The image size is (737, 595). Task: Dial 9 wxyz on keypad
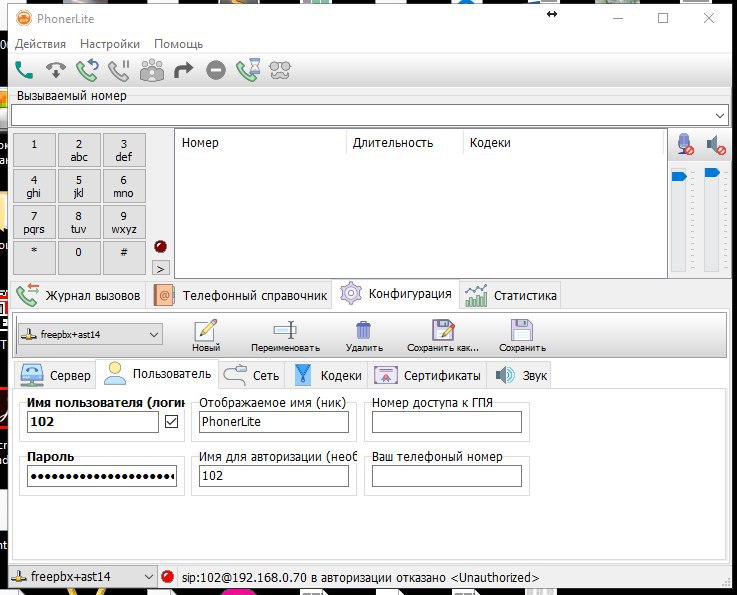click(124, 222)
